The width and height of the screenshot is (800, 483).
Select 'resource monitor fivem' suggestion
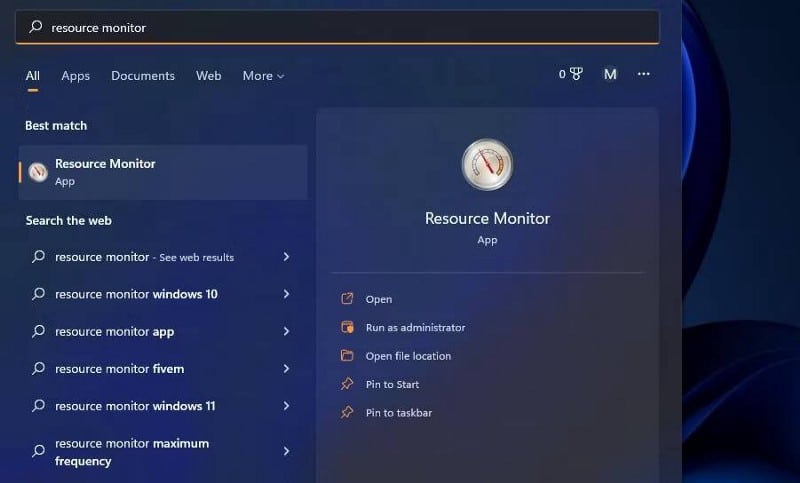[x=163, y=368]
